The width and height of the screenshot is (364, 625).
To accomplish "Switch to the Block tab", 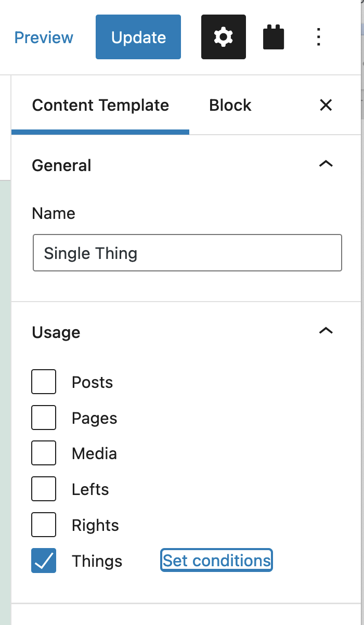I will tap(230, 105).
